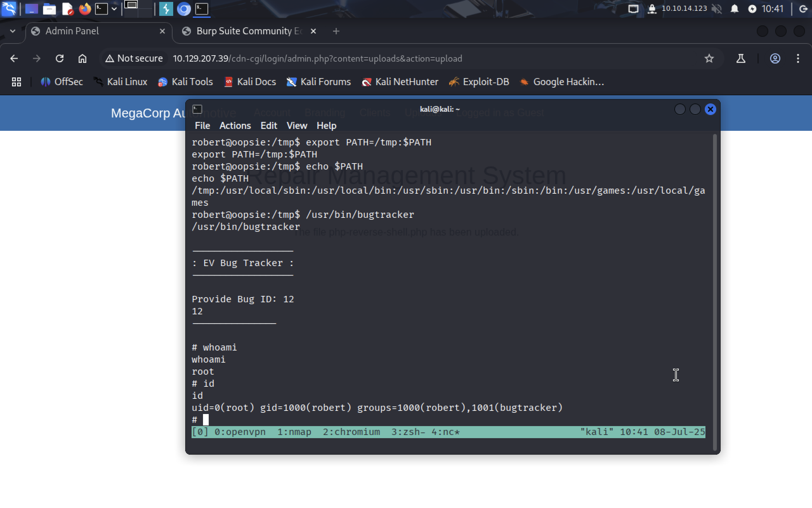Open the Kali NetHunter bookmark
The width and height of the screenshot is (812, 508).
pos(400,82)
